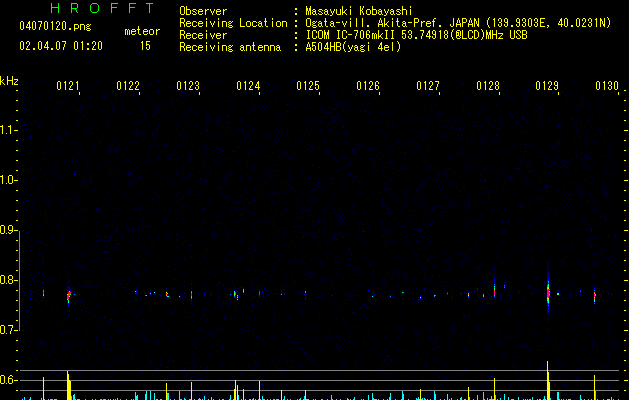Click the date stamp 02.04.07 01:20

click(61, 46)
